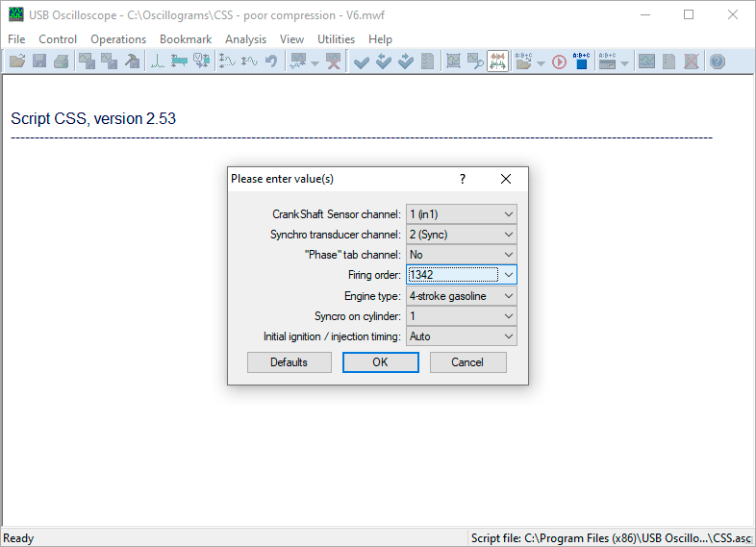Click the red circular play script icon

point(559,62)
